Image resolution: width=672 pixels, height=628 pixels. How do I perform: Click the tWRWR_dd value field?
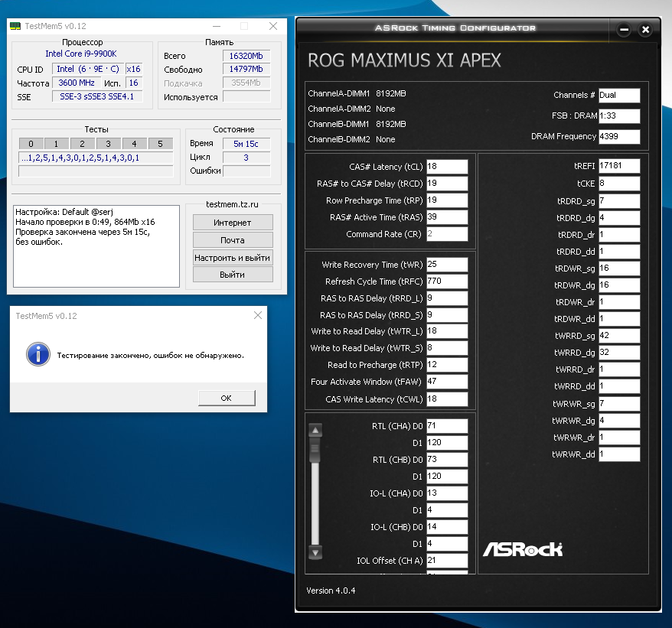(619, 454)
